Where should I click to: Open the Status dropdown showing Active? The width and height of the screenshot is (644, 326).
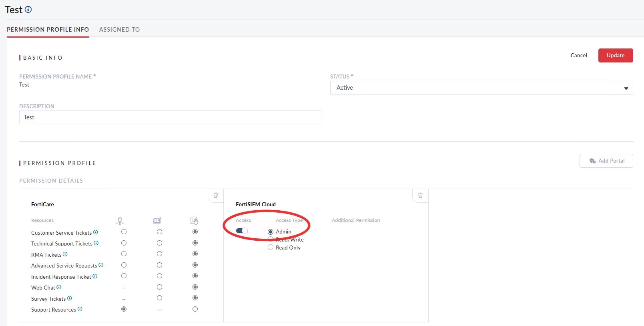pyautogui.click(x=481, y=88)
